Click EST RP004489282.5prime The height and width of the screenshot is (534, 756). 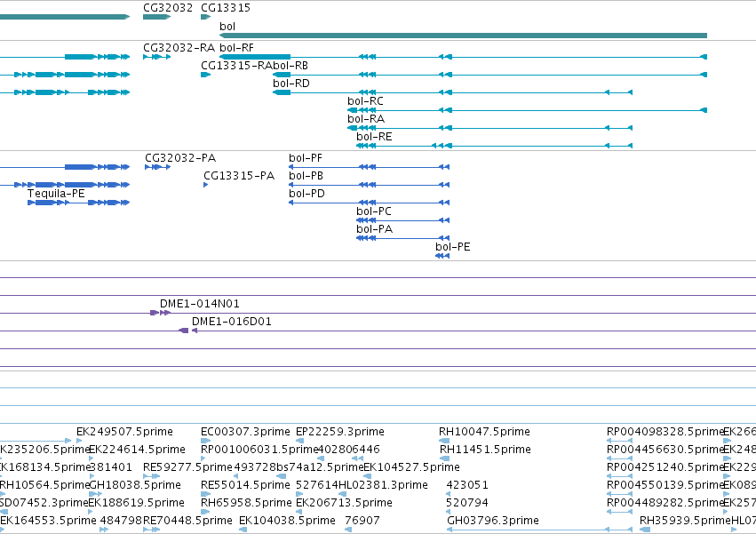click(666, 503)
